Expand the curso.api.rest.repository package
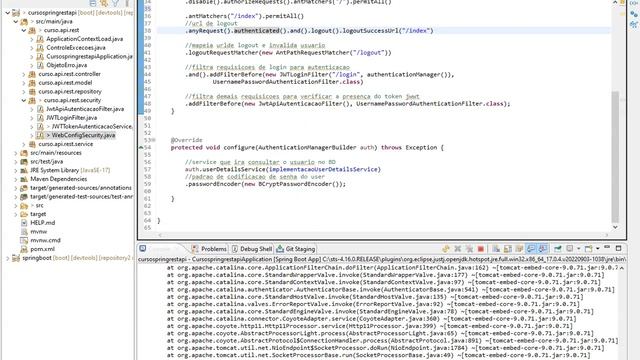The width and height of the screenshot is (640, 360). (24, 91)
